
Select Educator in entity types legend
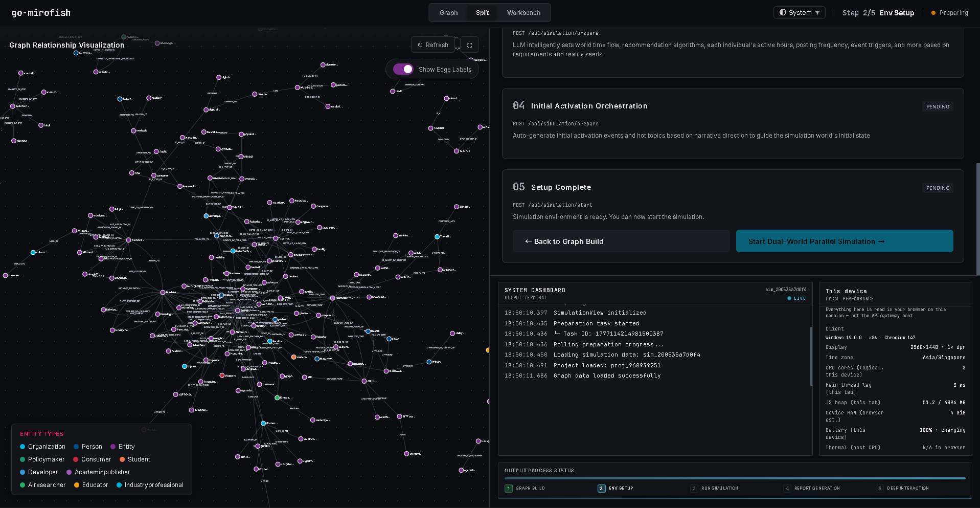(91, 485)
